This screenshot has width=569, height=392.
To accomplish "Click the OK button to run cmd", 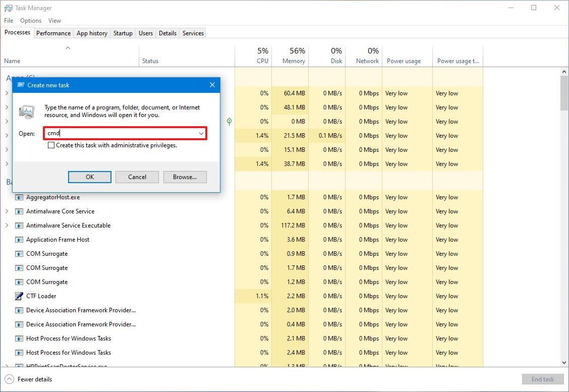I will tap(89, 177).
